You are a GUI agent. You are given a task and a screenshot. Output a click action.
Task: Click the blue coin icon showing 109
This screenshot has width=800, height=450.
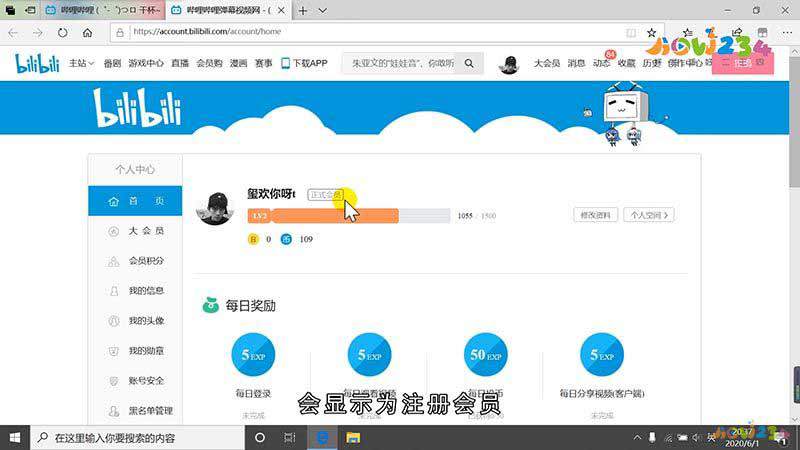point(286,239)
